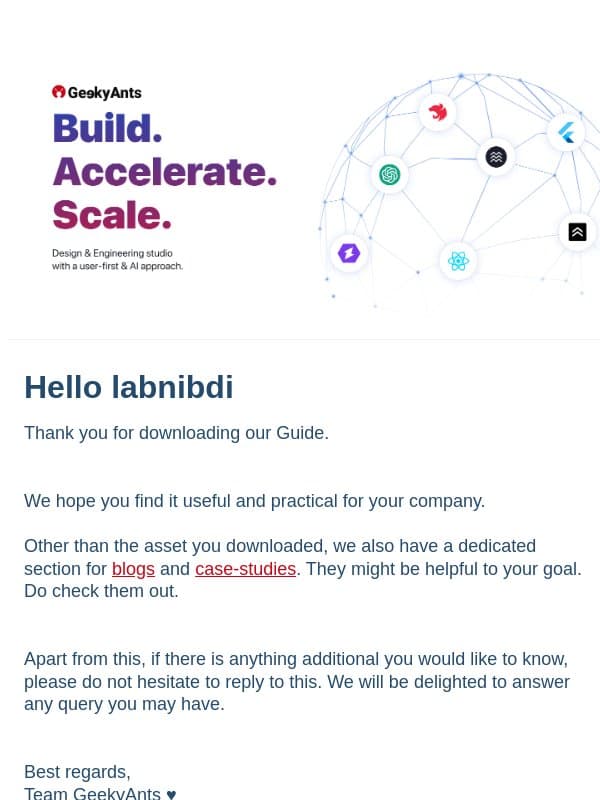Viewport: 600px width, 800px height.
Task: Open the blogs link
Action: 133,568
